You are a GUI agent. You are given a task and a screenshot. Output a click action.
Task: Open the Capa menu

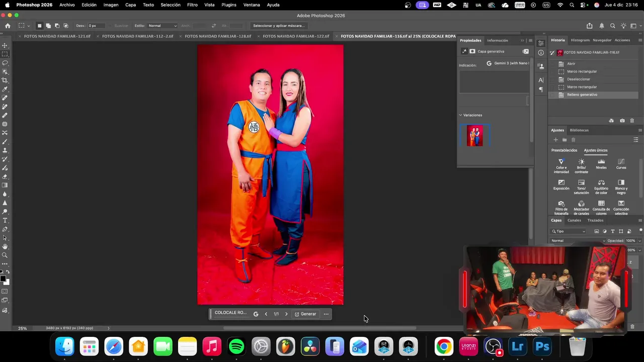[130, 5]
